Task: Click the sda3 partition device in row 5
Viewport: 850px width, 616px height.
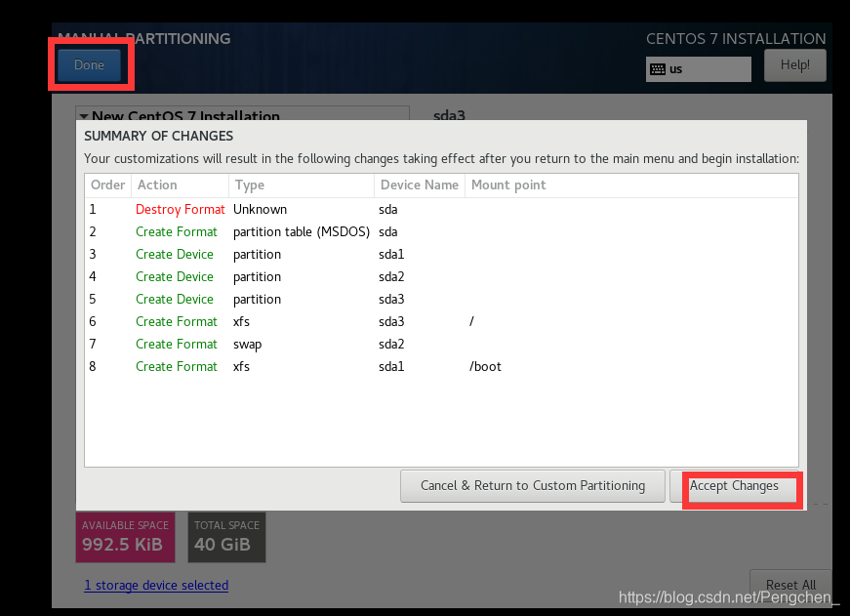Action: click(x=391, y=300)
